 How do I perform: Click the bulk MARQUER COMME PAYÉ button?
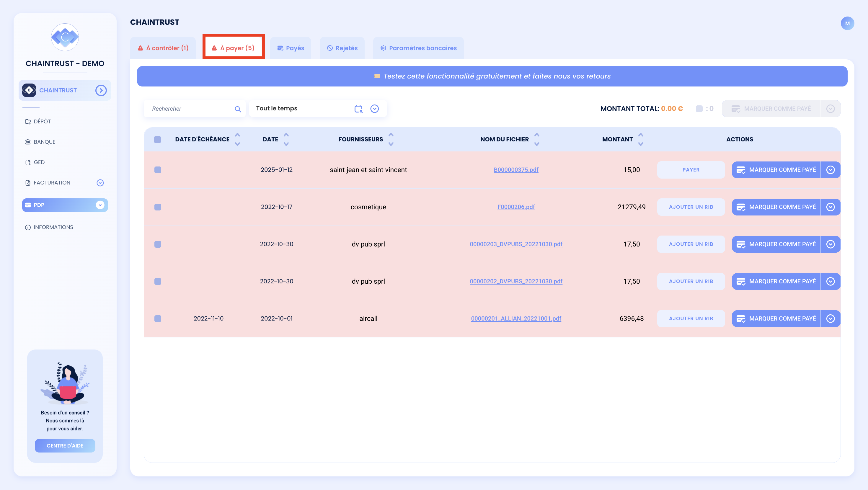771,109
